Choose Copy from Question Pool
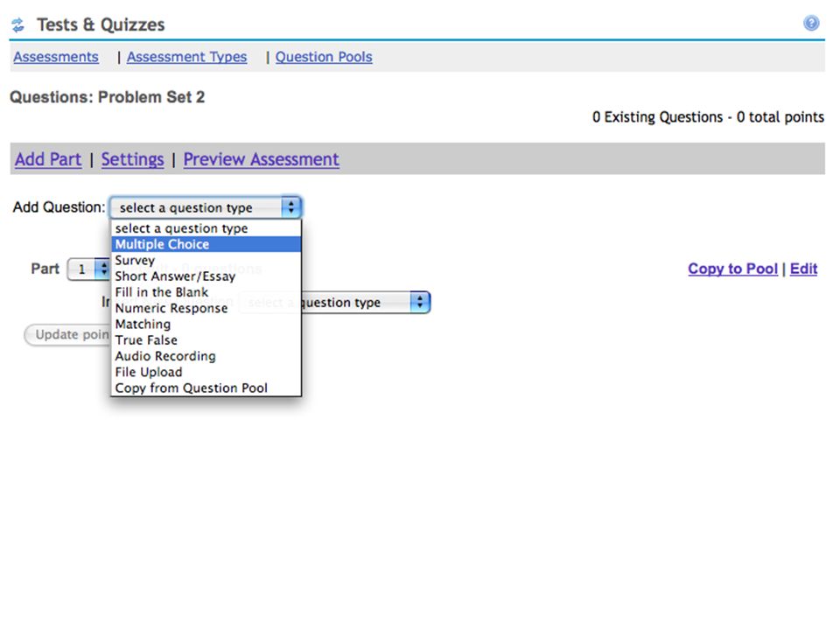The height and width of the screenshot is (630, 840). click(206, 388)
